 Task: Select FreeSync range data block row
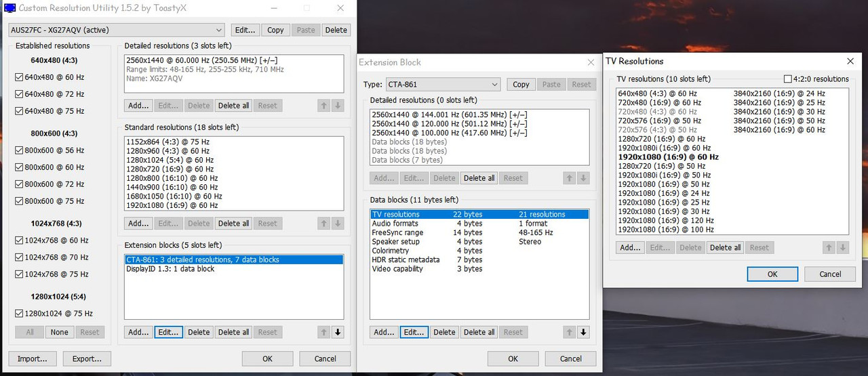pos(479,233)
